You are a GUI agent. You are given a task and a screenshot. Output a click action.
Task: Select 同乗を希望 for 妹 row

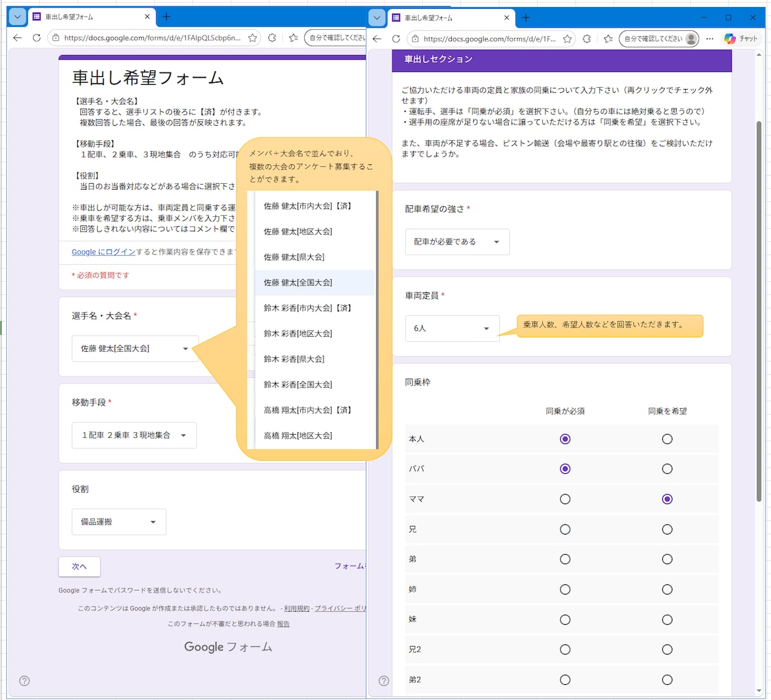[x=667, y=620]
